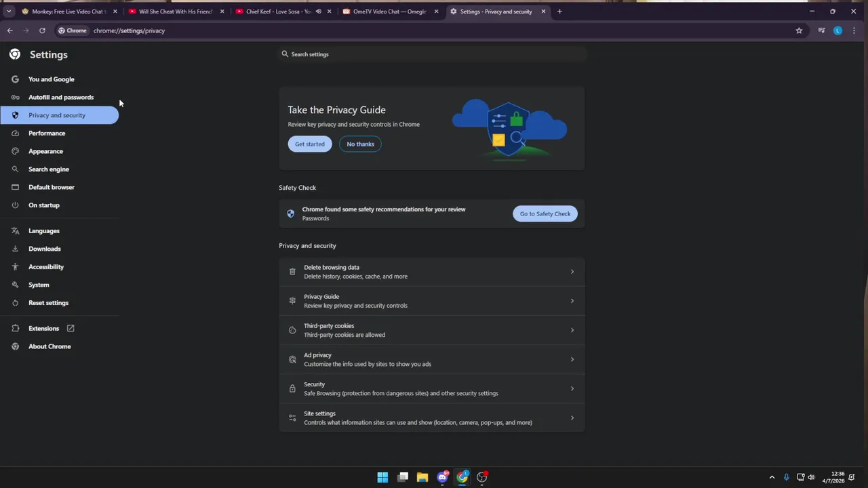Click the cookie icon in Third-party cookies row
868x488 pixels.
click(x=292, y=330)
